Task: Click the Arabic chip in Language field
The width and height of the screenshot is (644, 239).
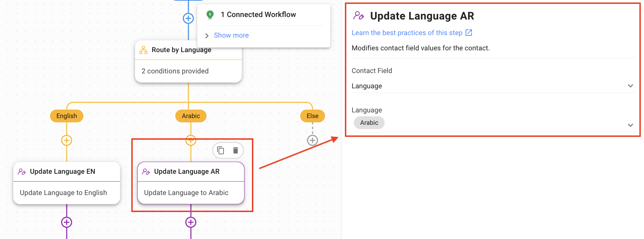Action: (369, 123)
